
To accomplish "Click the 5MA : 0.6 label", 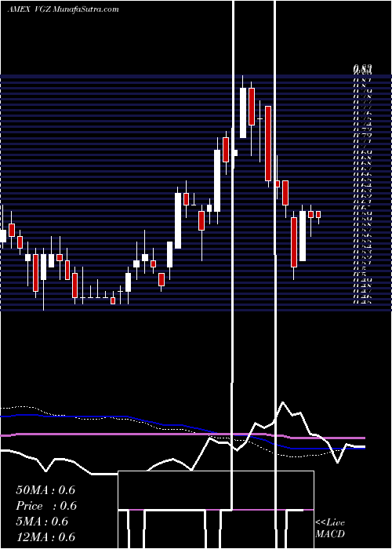I will coord(42,522).
